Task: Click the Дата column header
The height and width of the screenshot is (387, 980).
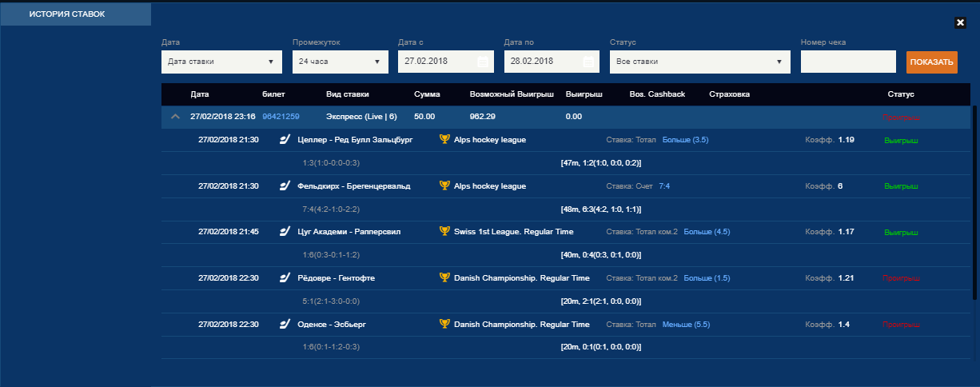Action: click(x=200, y=94)
